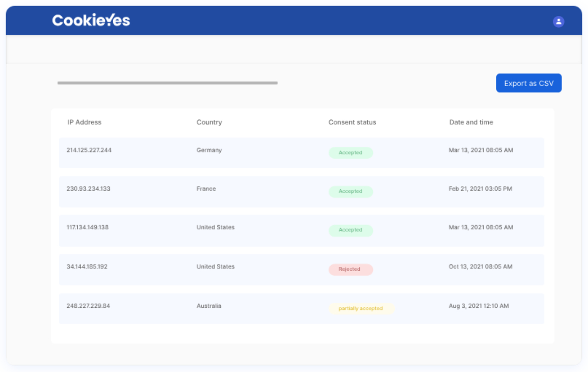The image size is (588, 372).
Task: Click the Export as CSV button
Action: (x=529, y=83)
